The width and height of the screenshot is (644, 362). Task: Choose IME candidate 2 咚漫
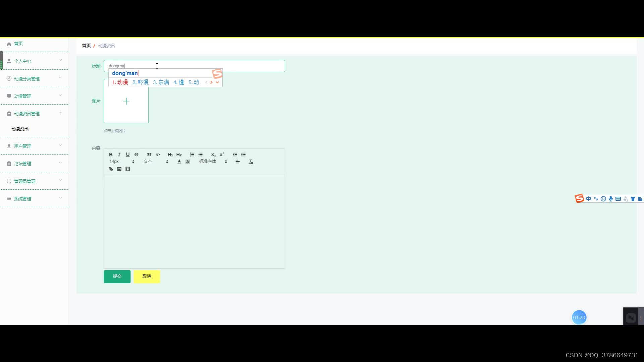click(140, 82)
